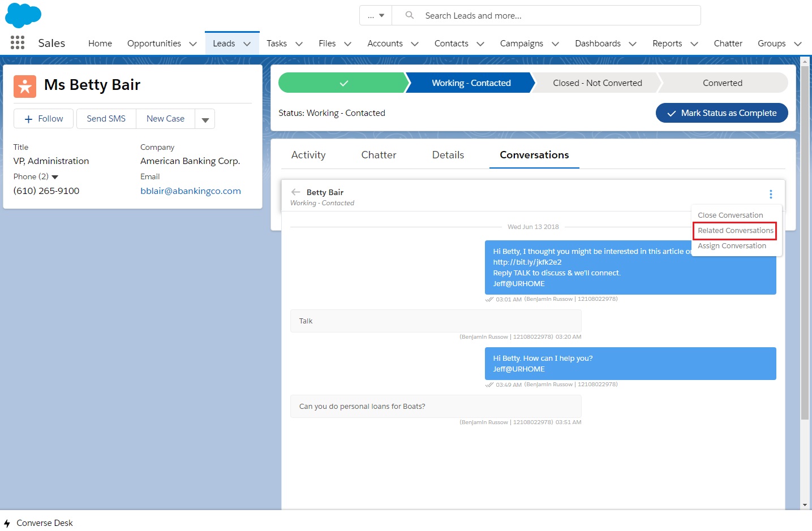Expand the Contacts nav chevron
812x531 pixels.
tap(480, 44)
